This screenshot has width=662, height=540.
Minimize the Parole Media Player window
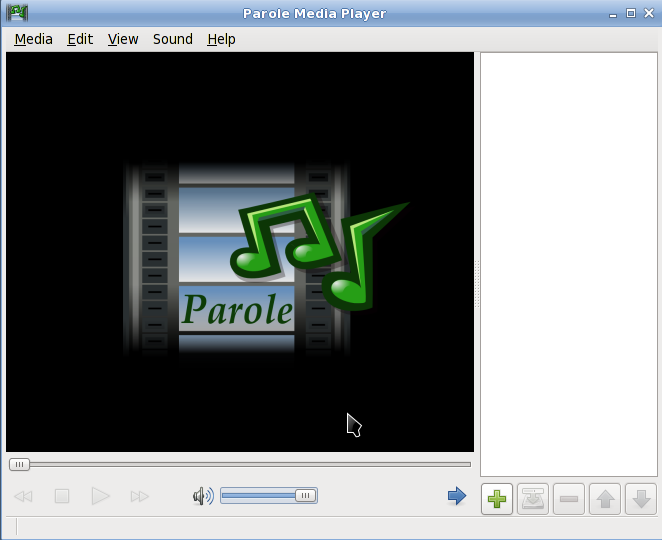(x=613, y=14)
